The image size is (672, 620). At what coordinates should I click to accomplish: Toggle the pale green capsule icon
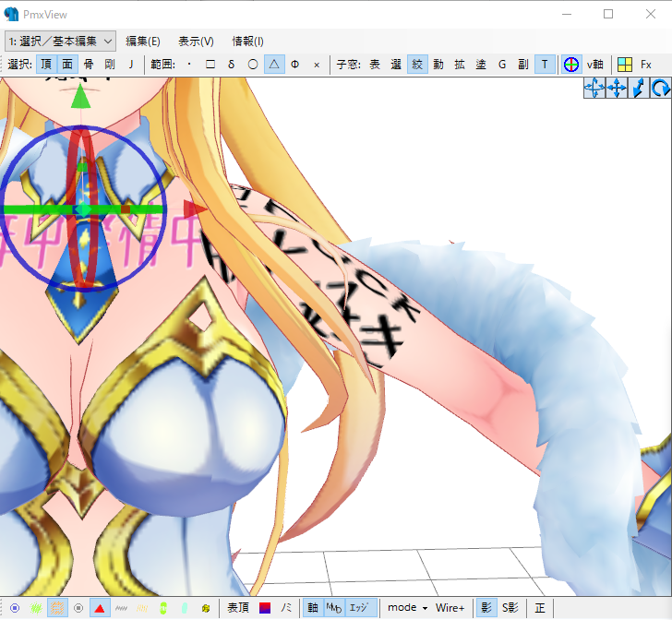(185, 608)
